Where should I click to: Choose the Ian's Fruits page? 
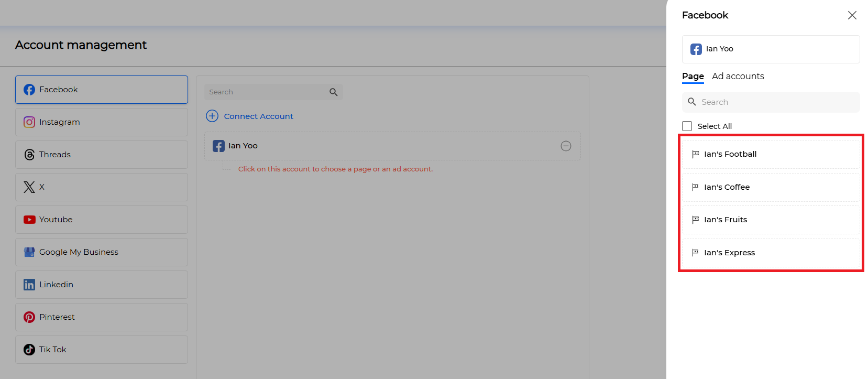click(x=771, y=220)
